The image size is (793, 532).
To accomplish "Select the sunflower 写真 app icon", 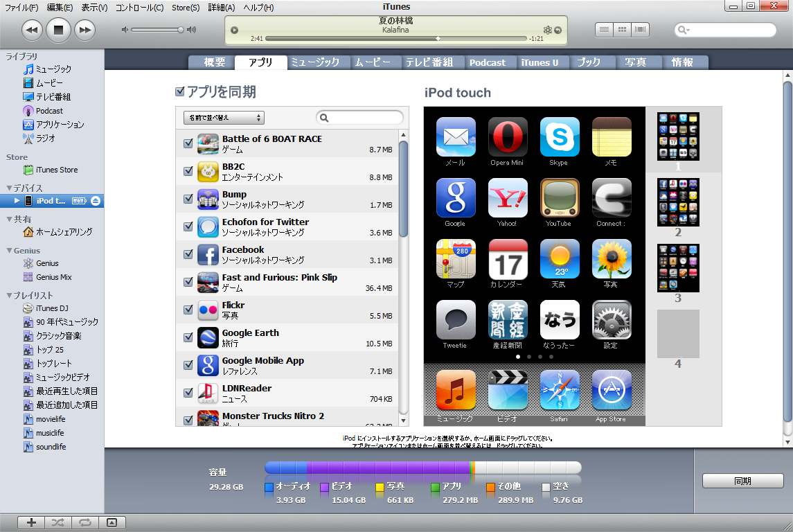I will [612, 259].
